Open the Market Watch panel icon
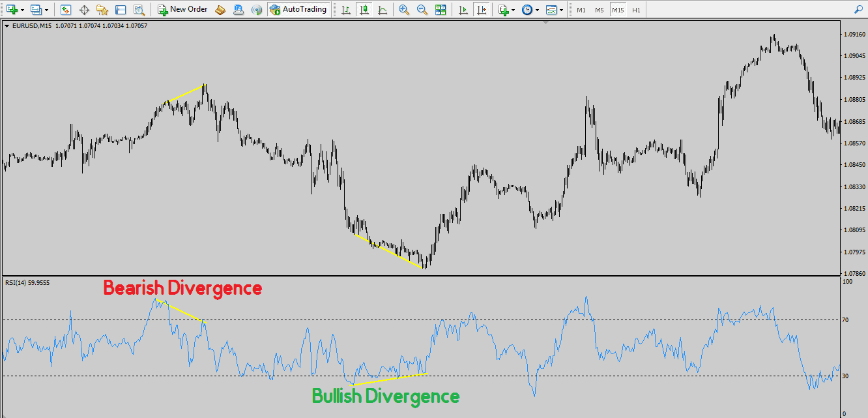The height and width of the screenshot is (418, 868). [65, 10]
